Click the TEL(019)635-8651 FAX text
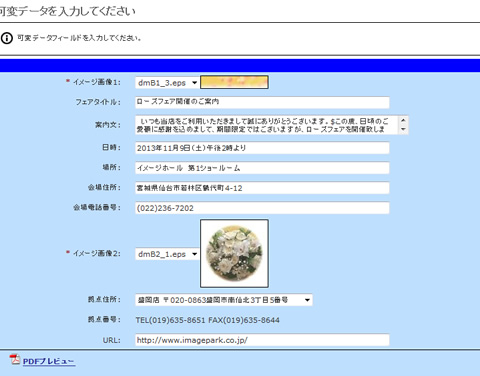Viewport: 480px width, 376px height. coord(207,320)
